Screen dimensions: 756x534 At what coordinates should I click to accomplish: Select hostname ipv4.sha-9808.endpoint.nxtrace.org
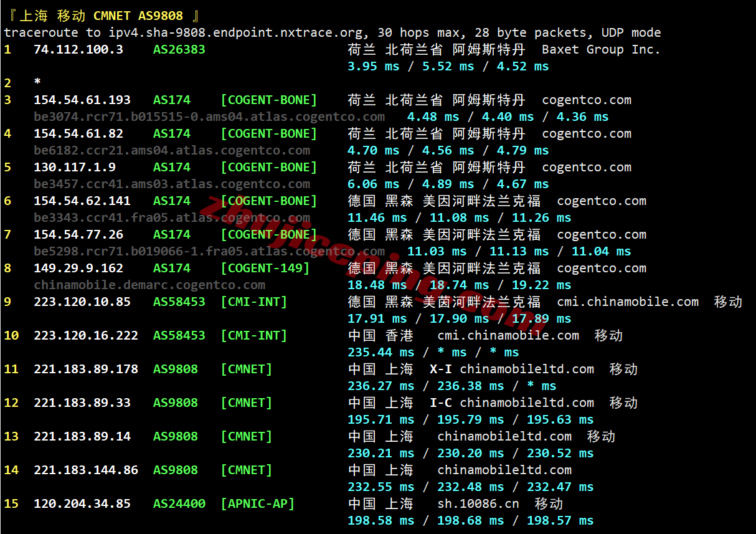click(x=237, y=32)
